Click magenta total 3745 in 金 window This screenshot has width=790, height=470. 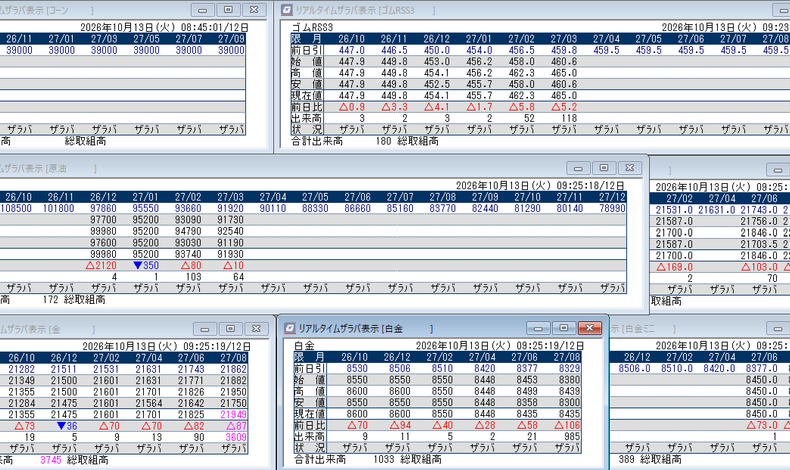pyautogui.click(x=51, y=460)
